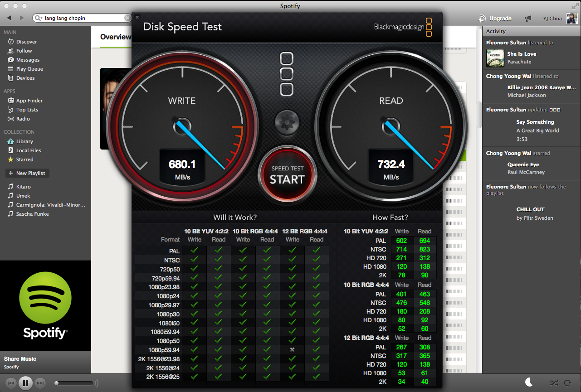Image resolution: width=581 pixels, height=392 pixels.
Task: Open the CHILL OUT playlist link
Action: [530, 209]
